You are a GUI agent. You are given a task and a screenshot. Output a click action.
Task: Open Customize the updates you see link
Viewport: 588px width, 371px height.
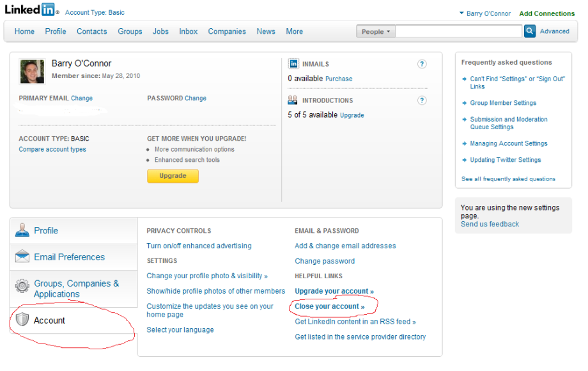pos(210,310)
